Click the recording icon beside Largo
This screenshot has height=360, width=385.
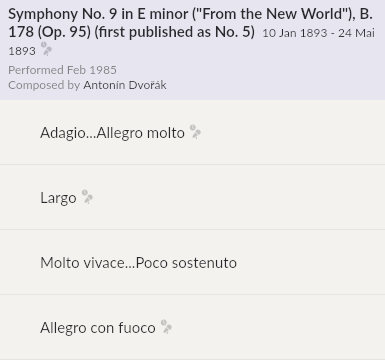tap(87, 197)
